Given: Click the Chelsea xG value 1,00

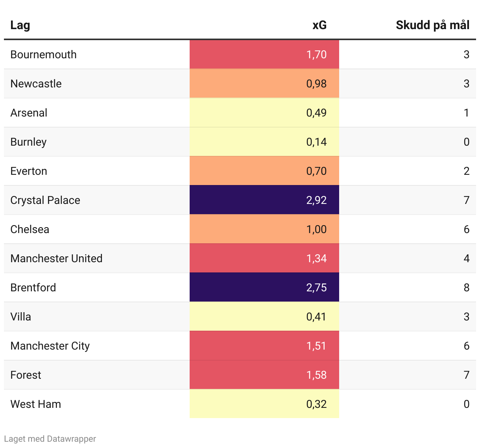Looking at the screenshot, I should tap(316, 230).
